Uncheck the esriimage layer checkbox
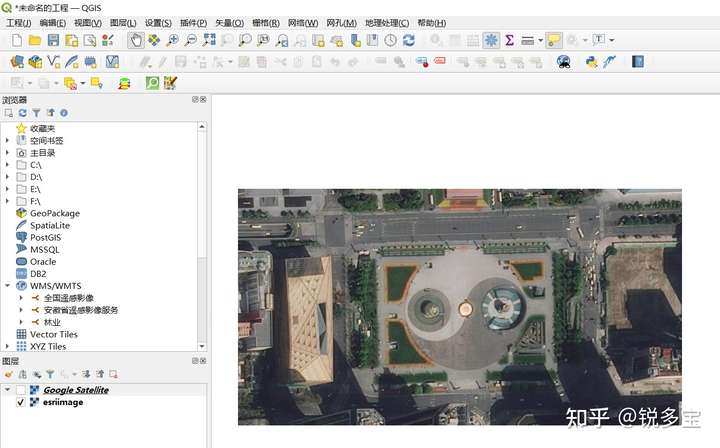Image resolution: width=720 pixels, height=448 pixels. [21, 402]
